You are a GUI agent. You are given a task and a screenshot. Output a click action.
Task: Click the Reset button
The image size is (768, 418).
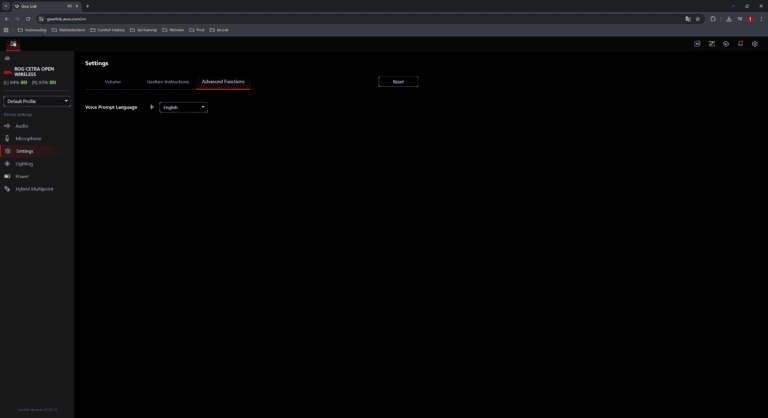[x=398, y=81]
